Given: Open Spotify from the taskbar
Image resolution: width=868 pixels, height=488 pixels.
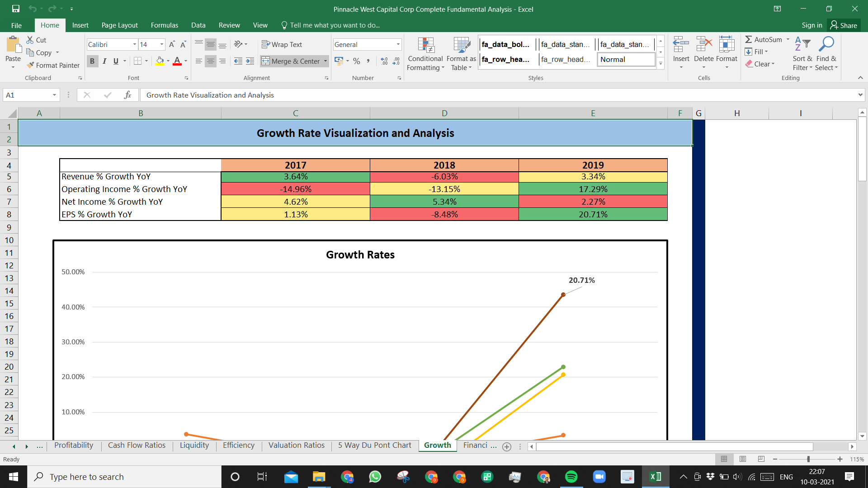Looking at the screenshot, I should [571, 477].
